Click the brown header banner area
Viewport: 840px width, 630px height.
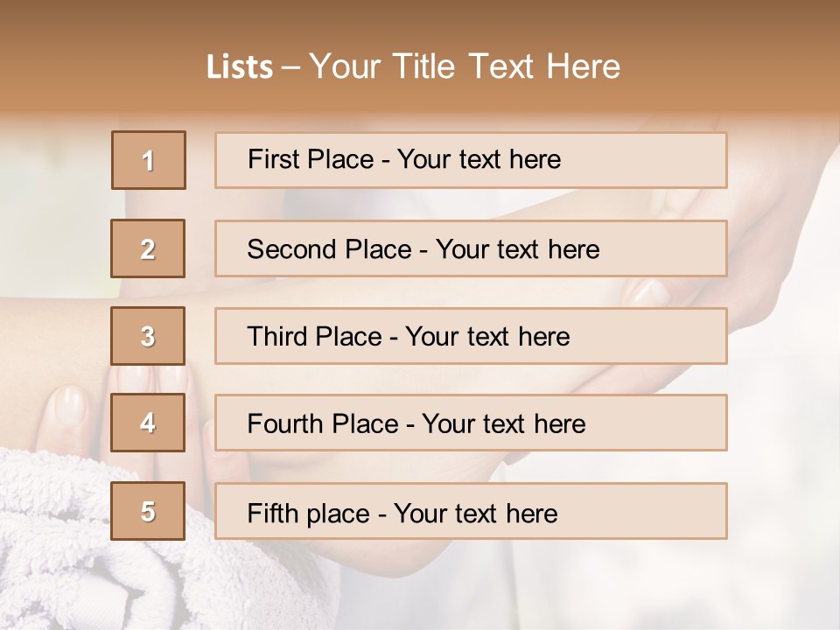[420, 56]
